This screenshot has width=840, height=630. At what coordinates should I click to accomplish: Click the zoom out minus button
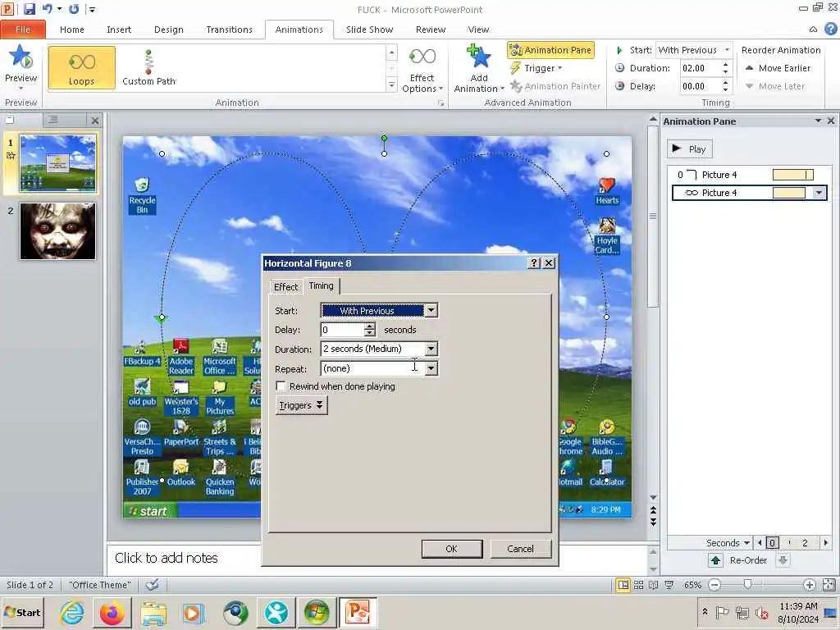click(714, 585)
